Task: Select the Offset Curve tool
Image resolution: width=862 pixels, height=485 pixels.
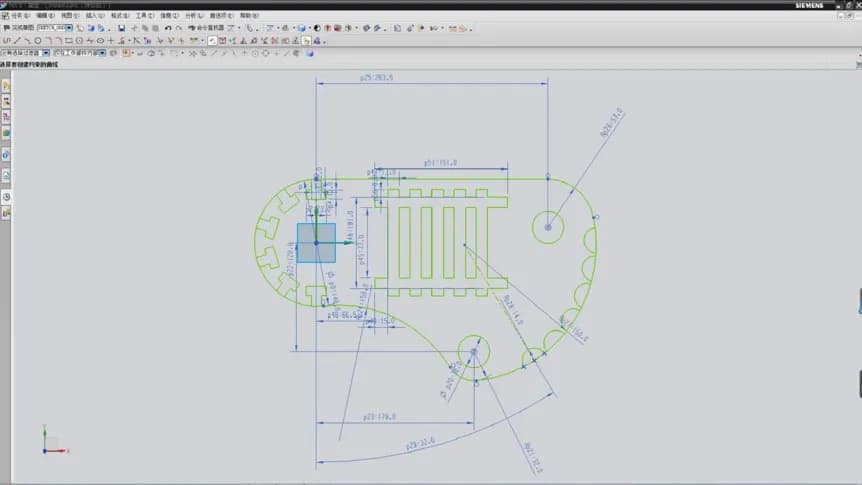Action: tap(121, 41)
